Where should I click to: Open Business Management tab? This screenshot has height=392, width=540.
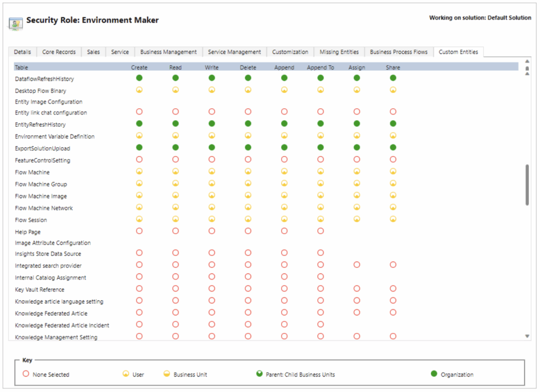point(168,52)
